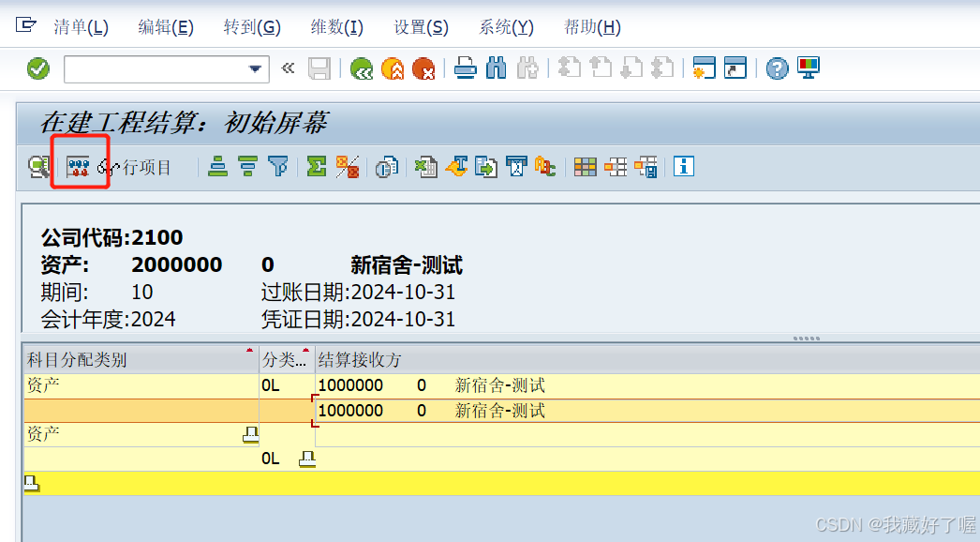Click the Next Page icon
980x542 pixels.
tap(631, 68)
